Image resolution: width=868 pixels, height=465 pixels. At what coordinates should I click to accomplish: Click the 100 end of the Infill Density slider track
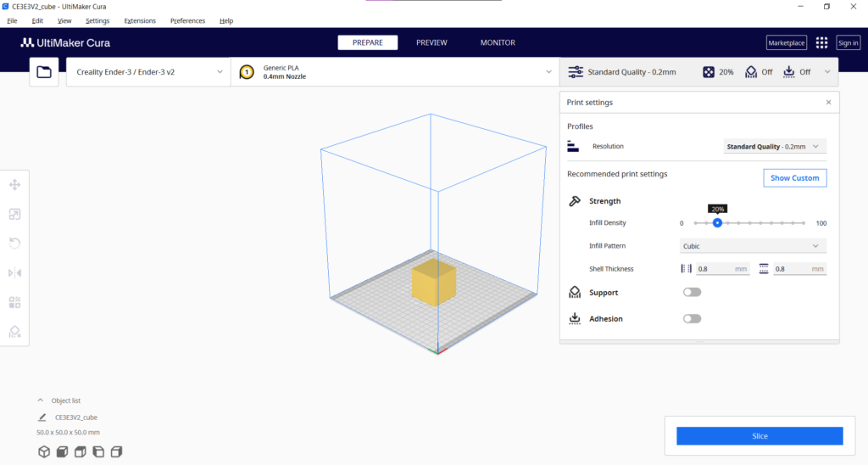coord(804,223)
